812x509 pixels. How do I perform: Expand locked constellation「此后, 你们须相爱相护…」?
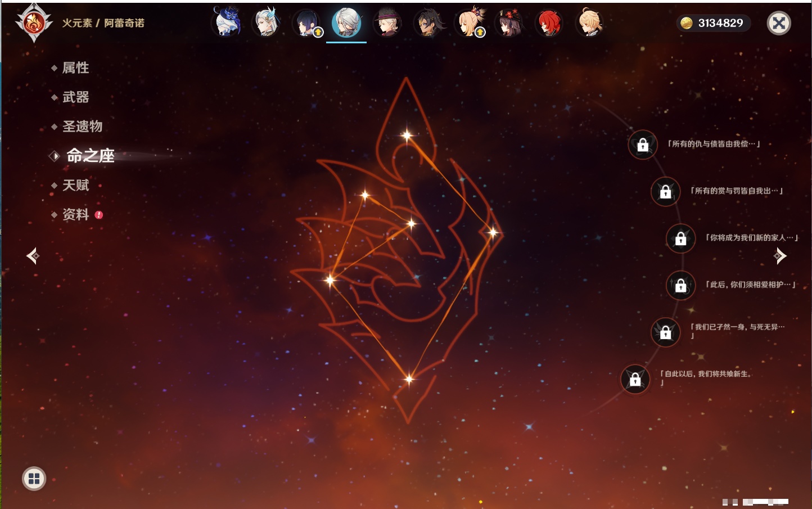[x=681, y=286]
